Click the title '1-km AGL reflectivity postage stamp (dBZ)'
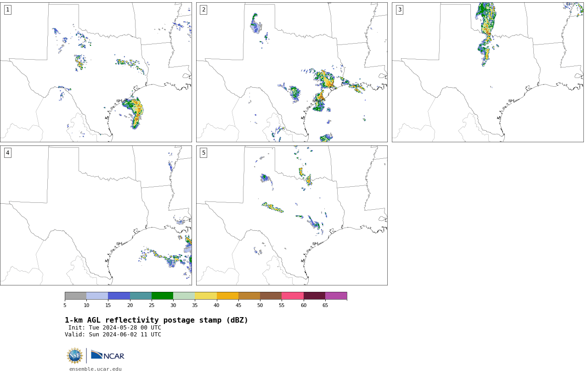 (156, 320)
